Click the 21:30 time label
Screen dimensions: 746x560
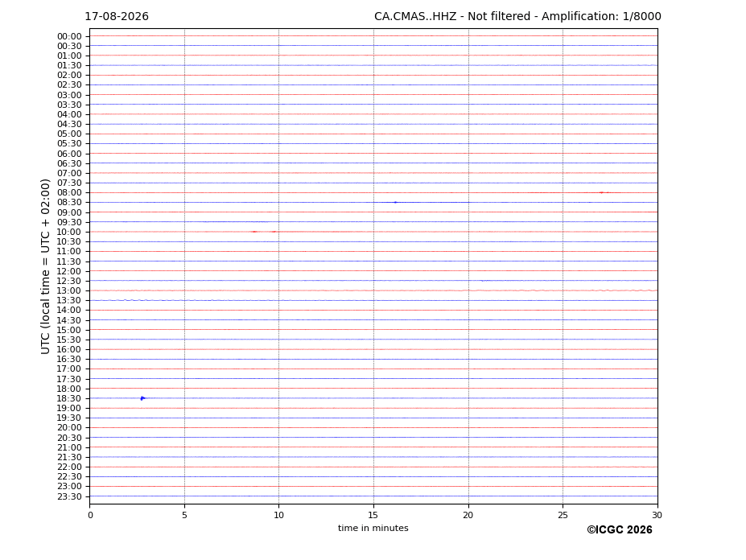[x=69, y=457]
